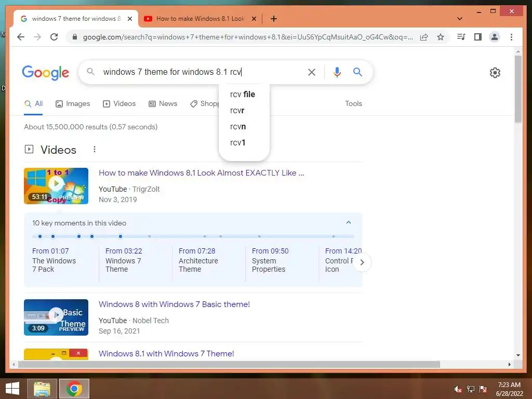The image size is (532, 399).
Task: Click the muted volume tray icon
Action: coord(458,389)
